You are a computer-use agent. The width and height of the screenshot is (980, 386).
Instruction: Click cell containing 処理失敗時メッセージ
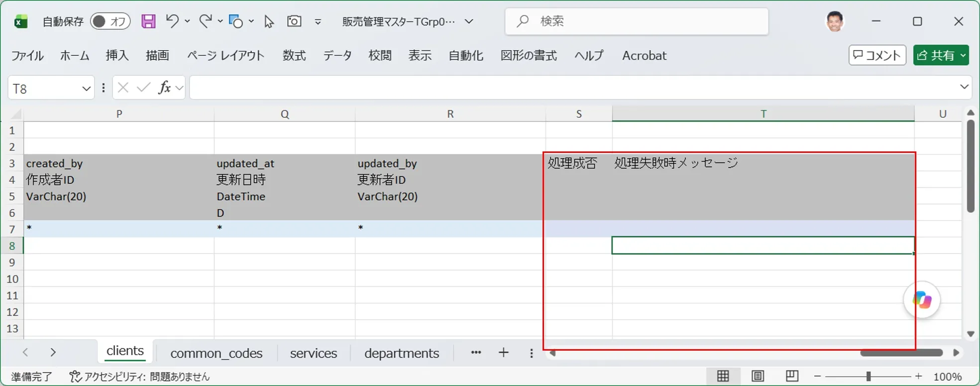763,163
